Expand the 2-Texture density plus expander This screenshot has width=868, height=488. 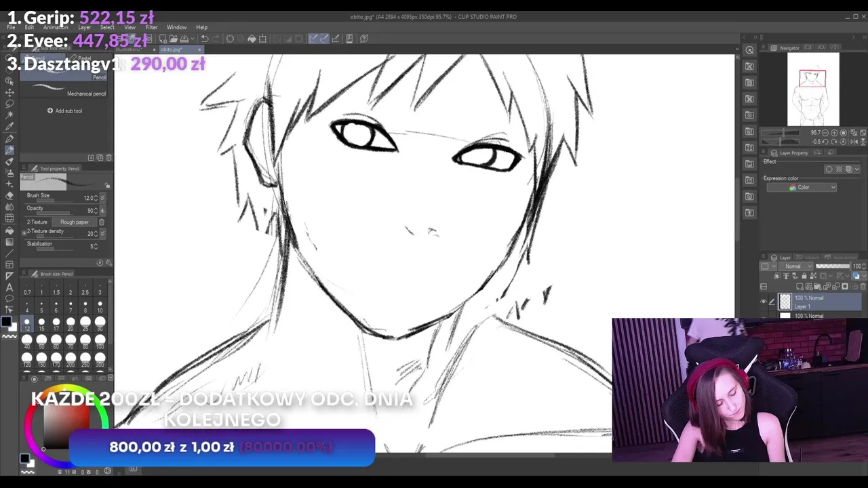(x=24, y=233)
